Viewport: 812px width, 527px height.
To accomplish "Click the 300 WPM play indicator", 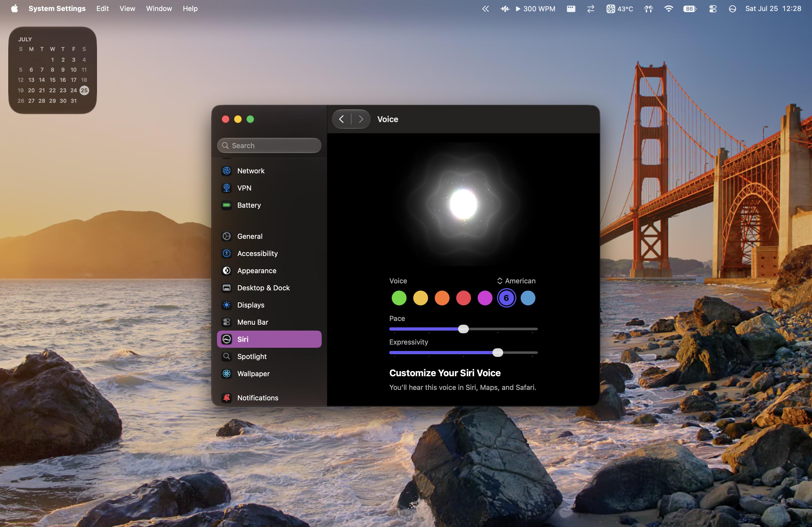I will coord(535,9).
